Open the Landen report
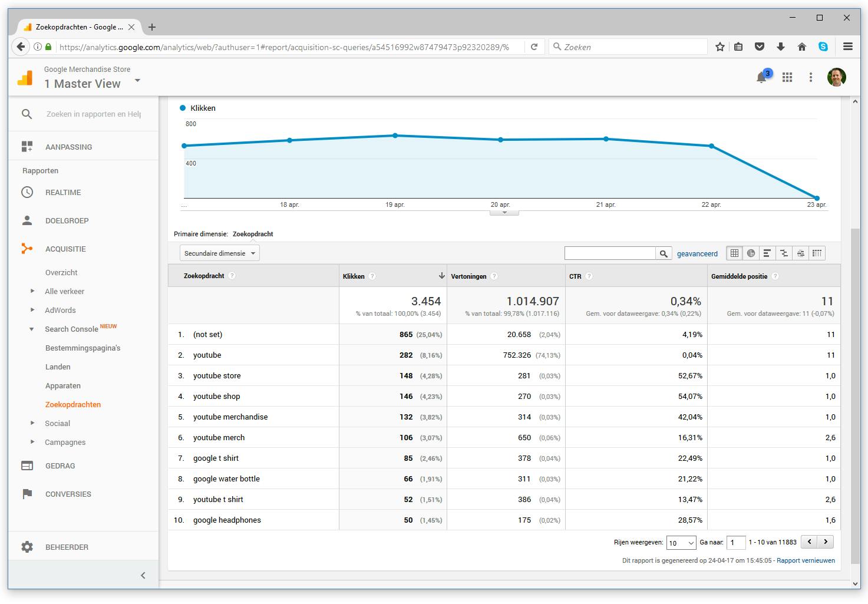 (x=58, y=367)
